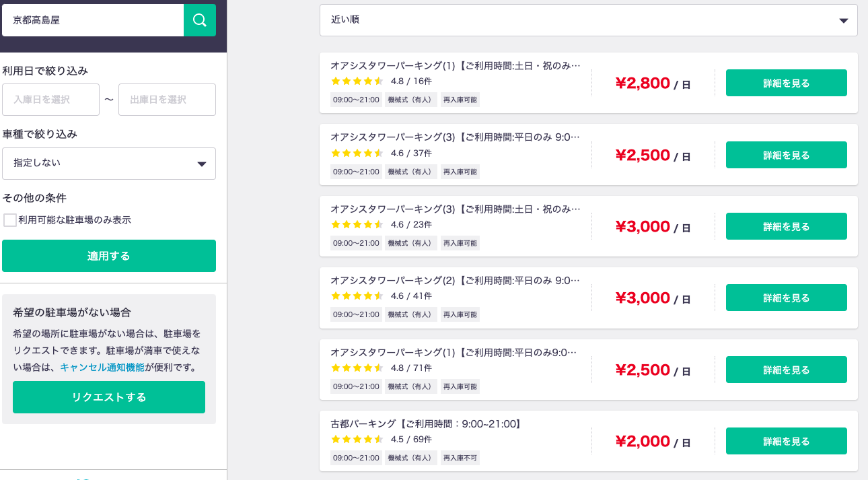
Task: Click the 適用する button
Action: click(109, 256)
